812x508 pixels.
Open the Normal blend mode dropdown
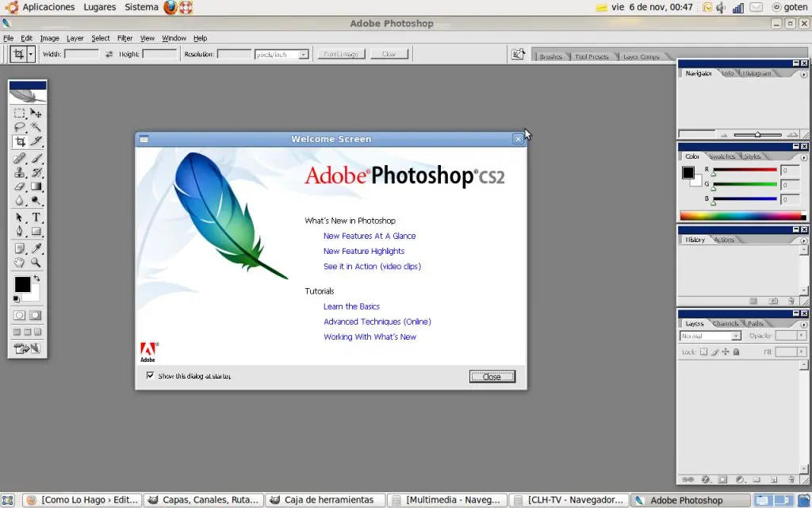tap(736, 336)
